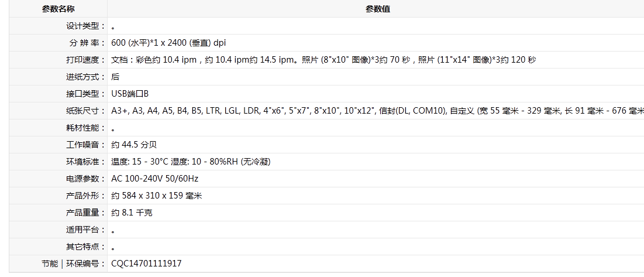Click the 600 x 2400 dpi resolution value

(168, 43)
